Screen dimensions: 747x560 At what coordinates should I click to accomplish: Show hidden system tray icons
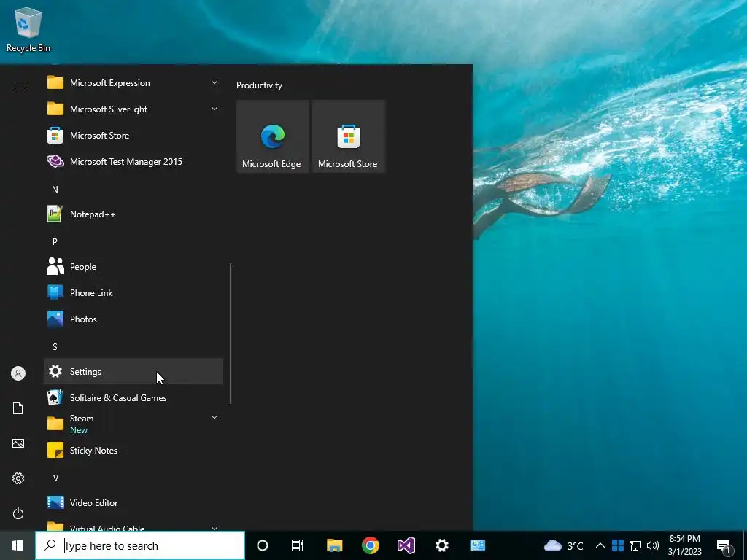click(x=600, y=545)
